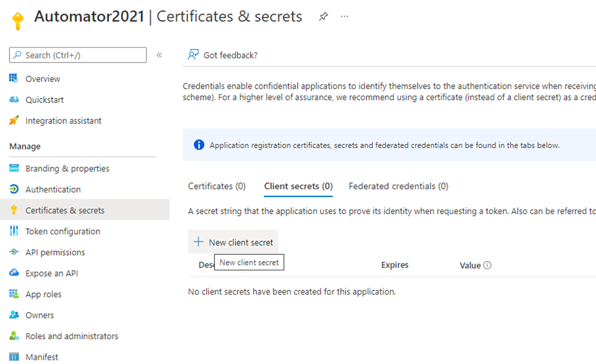596x364 pixels.
Task: Go to App roles in sidebar
Action: click(x=43, y=294)
